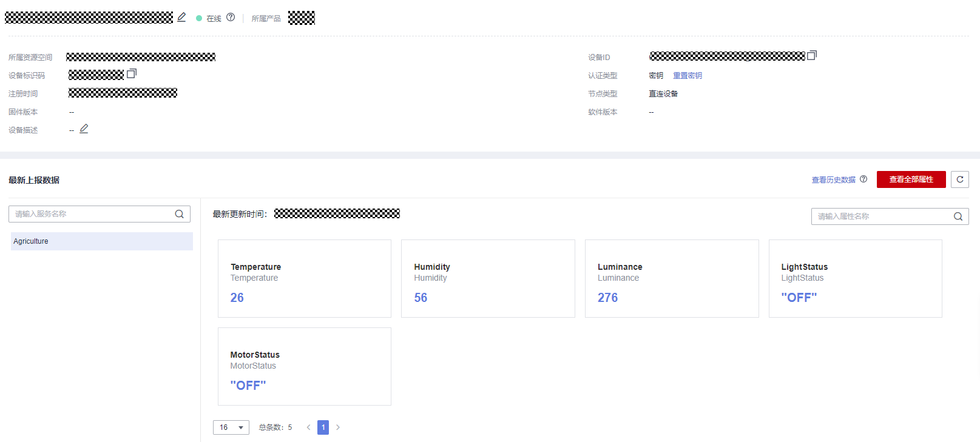The height and width of the screenshot is (442, 980).
Task: Go to previous page arrow
Action: (308, 427)
